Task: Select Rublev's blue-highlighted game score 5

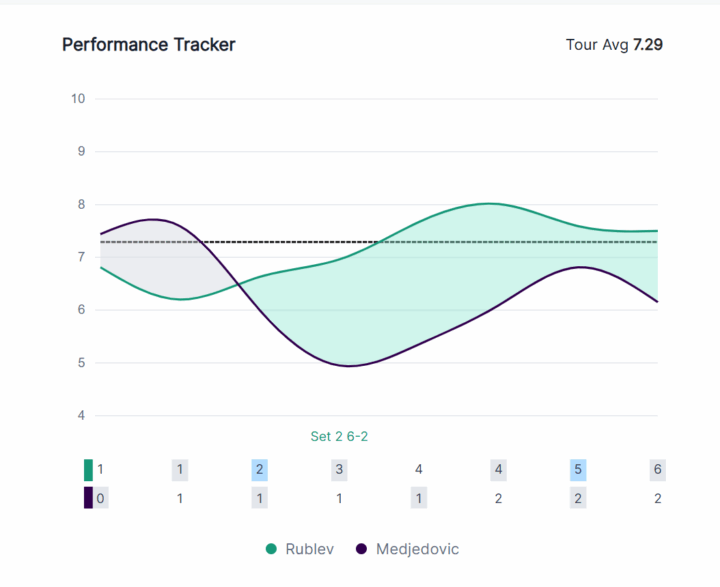Action: [578, 469]
